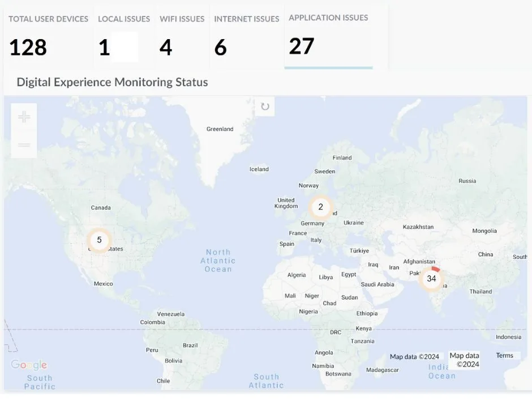Select the WiFi Issues tab
The width and height of the screenshot is (532, 401).
tap(182, 37)
